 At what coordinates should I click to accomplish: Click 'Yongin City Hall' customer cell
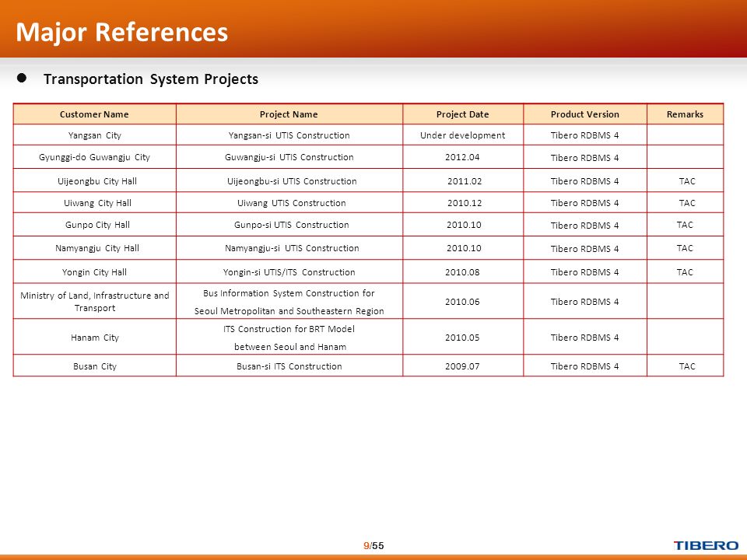pyautogui.click(x=94, y=272)
